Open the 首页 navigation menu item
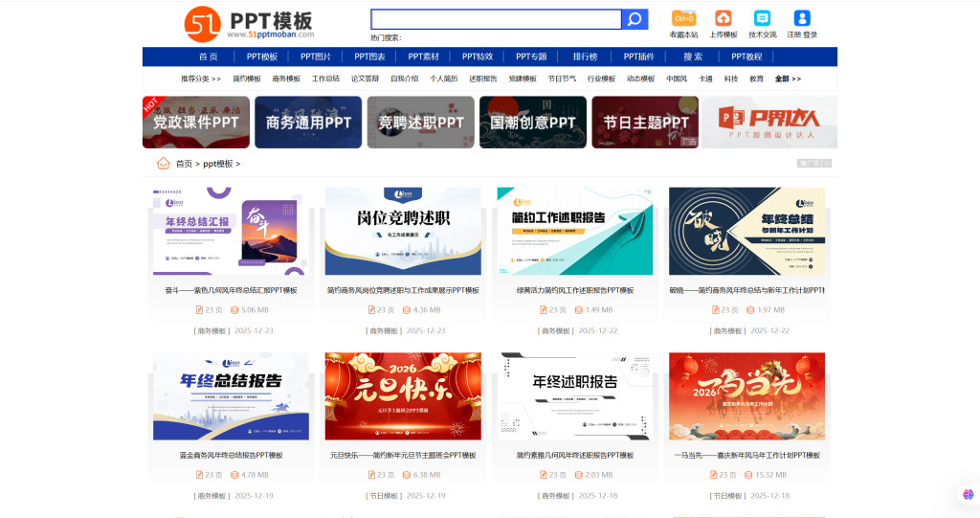 click(x=208, y=56)
